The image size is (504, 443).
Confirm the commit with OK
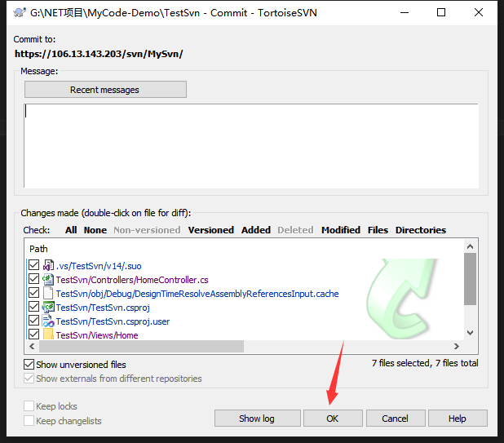coord(333,419)
